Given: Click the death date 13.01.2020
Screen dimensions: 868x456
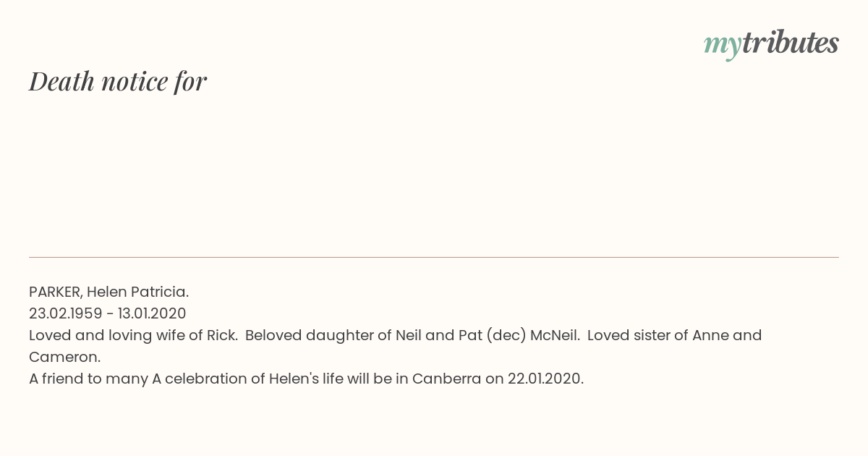Looking at the screenshot, I should point(152,313).
